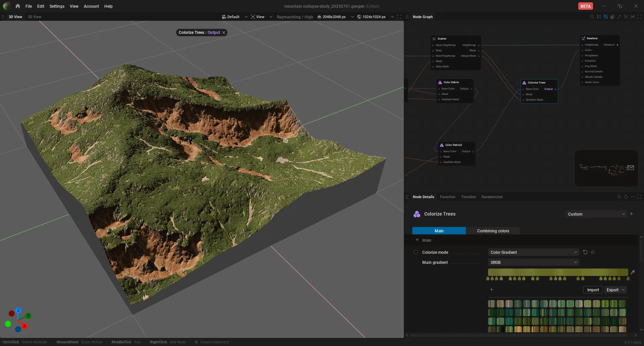The width and height of the screenshot is (644, 346).
Task: Open the Colorize mode Color Gradient dropdown
Action: tap(534, 252)
